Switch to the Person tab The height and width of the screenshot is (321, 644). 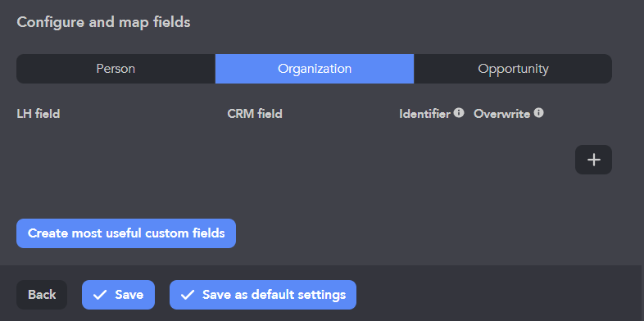pyautogui.click(x=116, y=69)
